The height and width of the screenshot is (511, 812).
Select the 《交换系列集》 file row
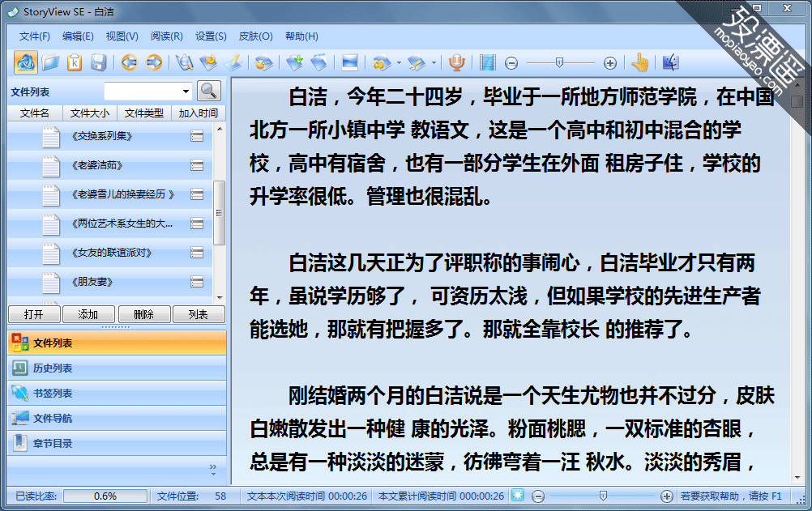coord(109,136)
